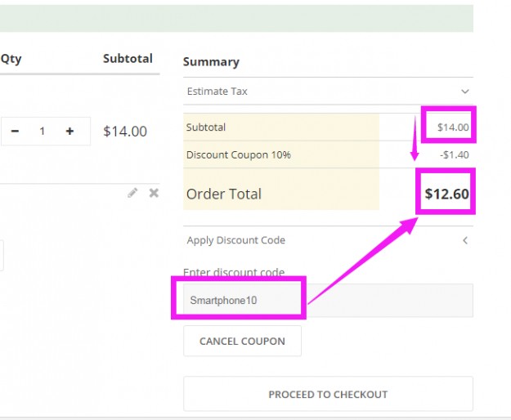Collapse the Apply Discount Code chevron
Image resolution: width=511 pixels, height=420 pixels.
464,240
